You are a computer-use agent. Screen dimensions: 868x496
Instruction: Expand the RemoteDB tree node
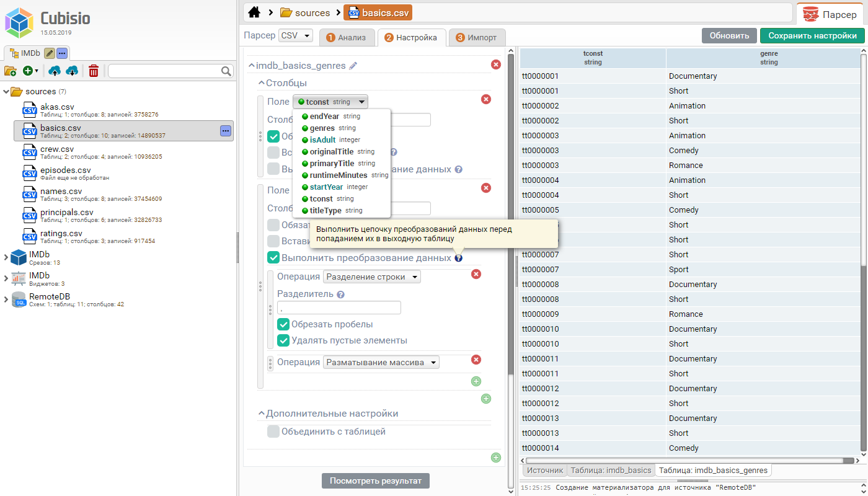(6, 300)
